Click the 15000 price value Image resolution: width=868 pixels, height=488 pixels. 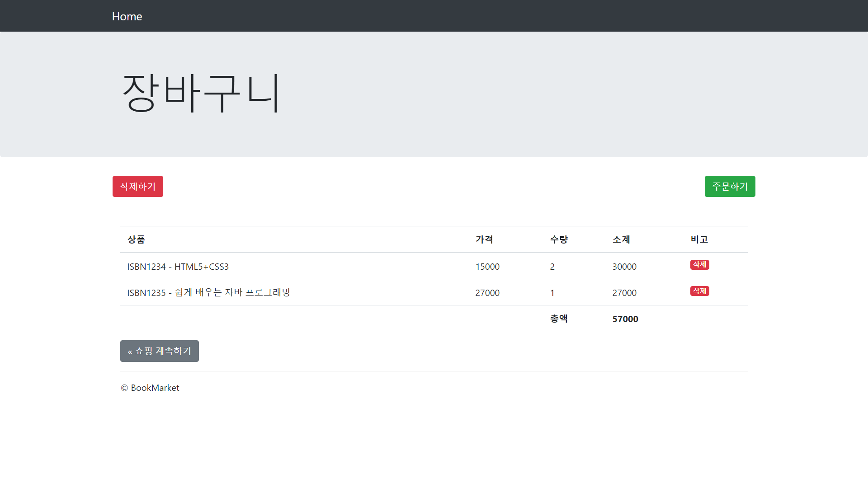click(x=487, y=267)
